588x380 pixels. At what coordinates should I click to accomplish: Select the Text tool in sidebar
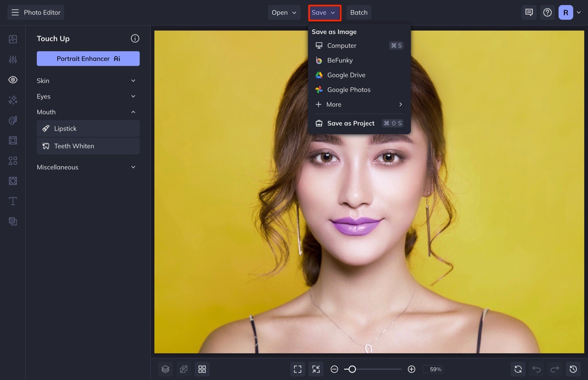(12, 201)
